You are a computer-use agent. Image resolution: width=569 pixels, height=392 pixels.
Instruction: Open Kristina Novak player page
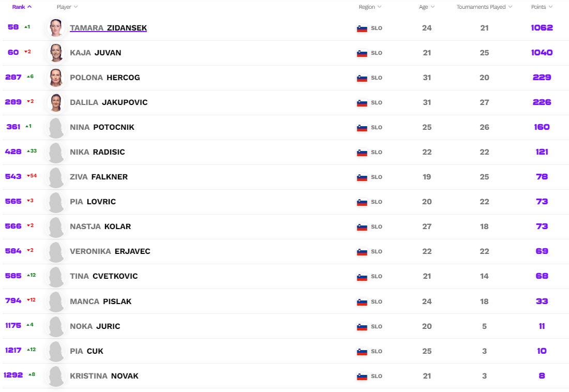pyautogui.click(x=104, y=376)
